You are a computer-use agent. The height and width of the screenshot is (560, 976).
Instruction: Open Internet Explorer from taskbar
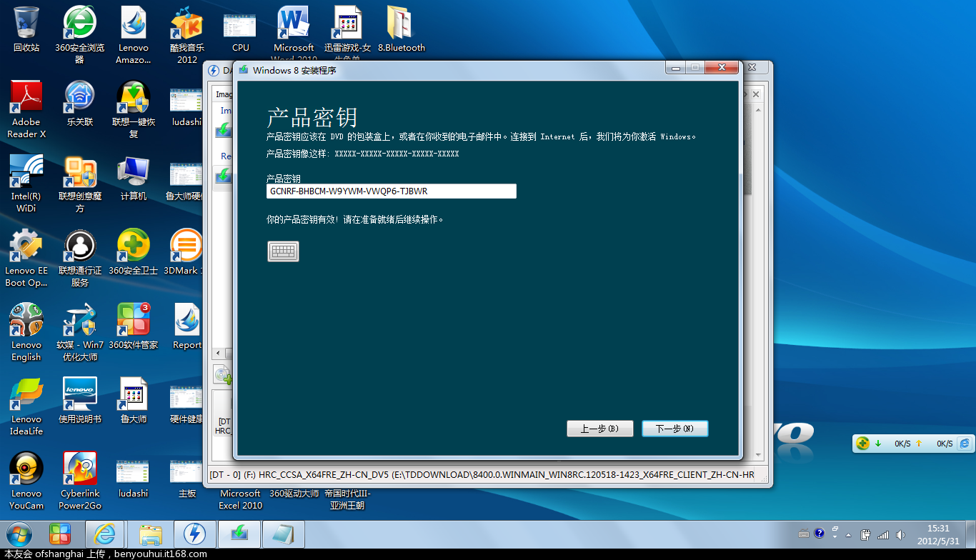coord(105,534)
